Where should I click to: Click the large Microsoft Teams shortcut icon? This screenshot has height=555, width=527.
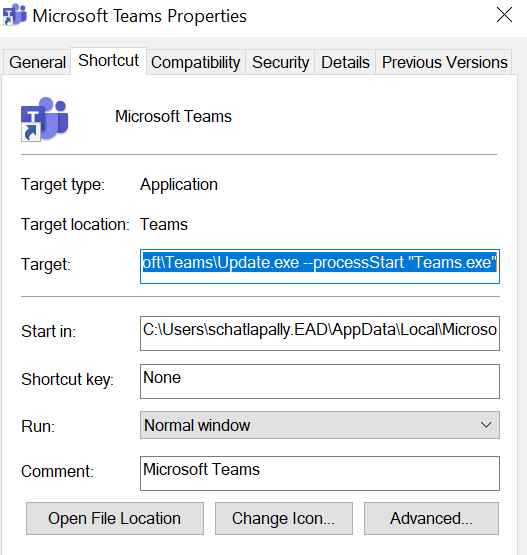(45, 119)
